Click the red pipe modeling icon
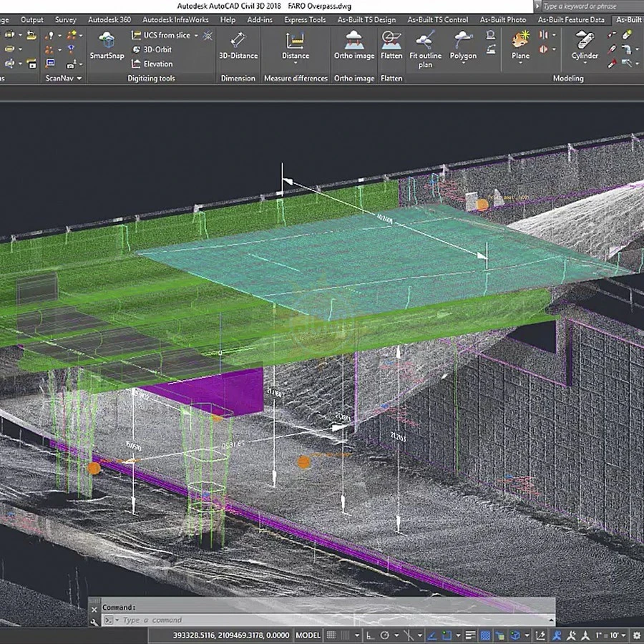Screen dimensions: 644x644 (x=612, y=63)
